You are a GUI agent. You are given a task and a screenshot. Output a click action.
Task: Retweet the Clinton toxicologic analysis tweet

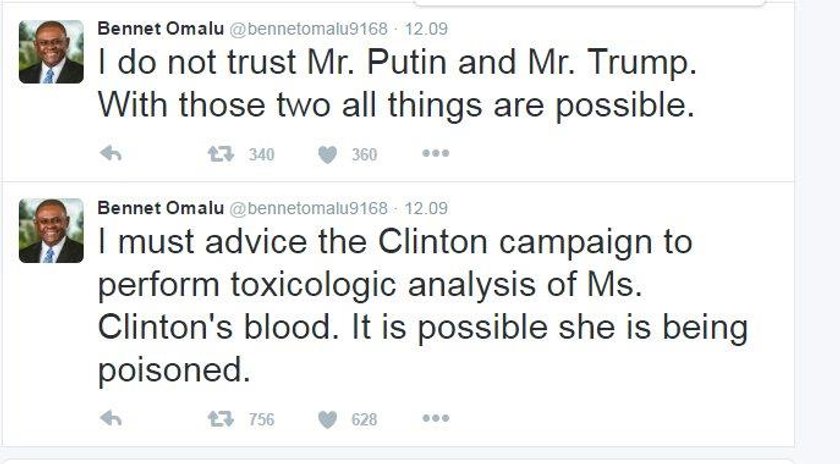(221, 419)
